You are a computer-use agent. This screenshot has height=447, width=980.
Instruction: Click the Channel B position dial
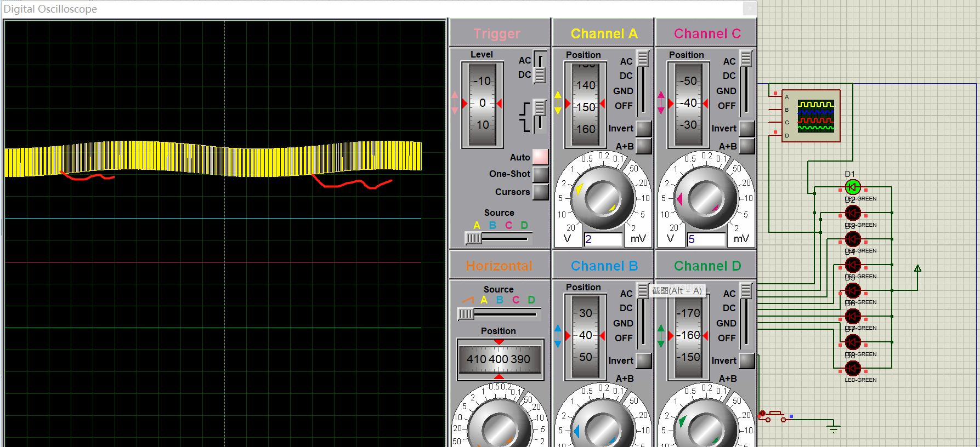point(586,336)
